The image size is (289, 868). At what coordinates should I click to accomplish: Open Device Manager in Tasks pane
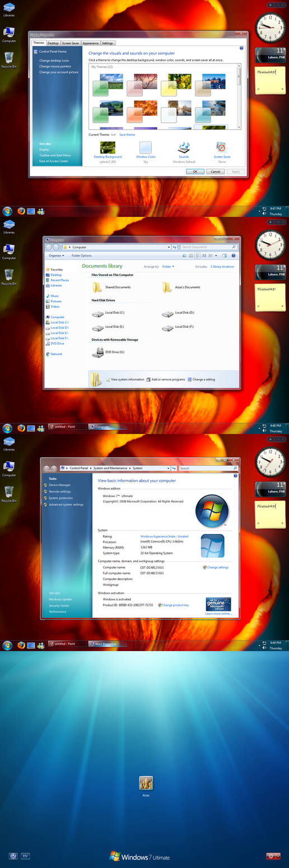tap(59, 485)
